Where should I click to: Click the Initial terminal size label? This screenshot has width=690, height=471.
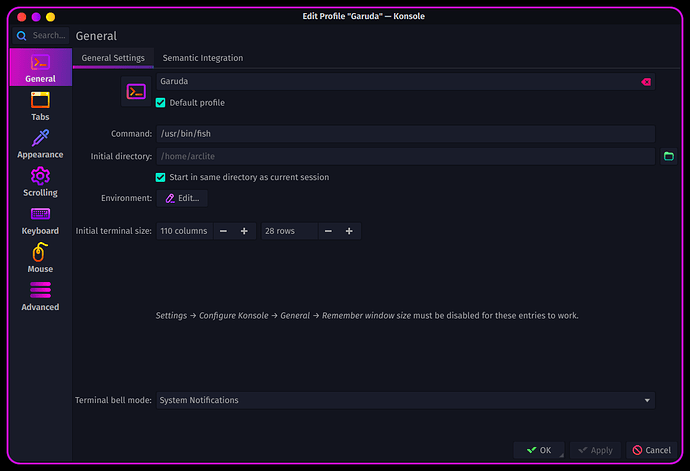tap(114, 231)
